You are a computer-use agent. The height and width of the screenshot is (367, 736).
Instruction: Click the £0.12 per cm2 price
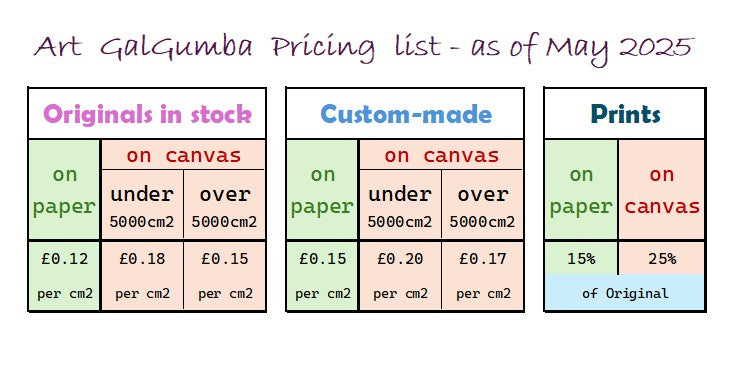(64, 275)
